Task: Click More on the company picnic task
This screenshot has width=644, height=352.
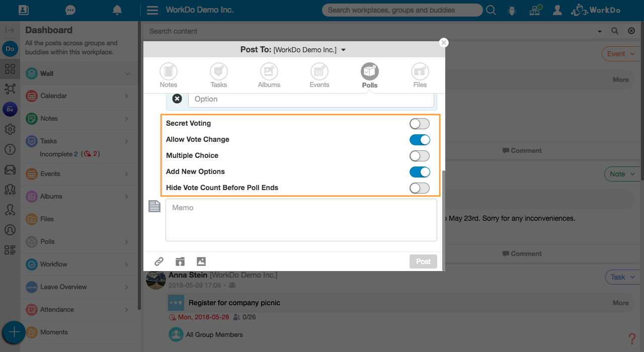Action: [x=620, y=303]
